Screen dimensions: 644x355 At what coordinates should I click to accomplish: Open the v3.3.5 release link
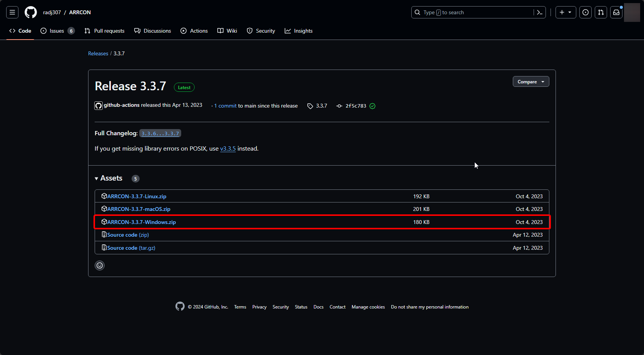point(228,149)
